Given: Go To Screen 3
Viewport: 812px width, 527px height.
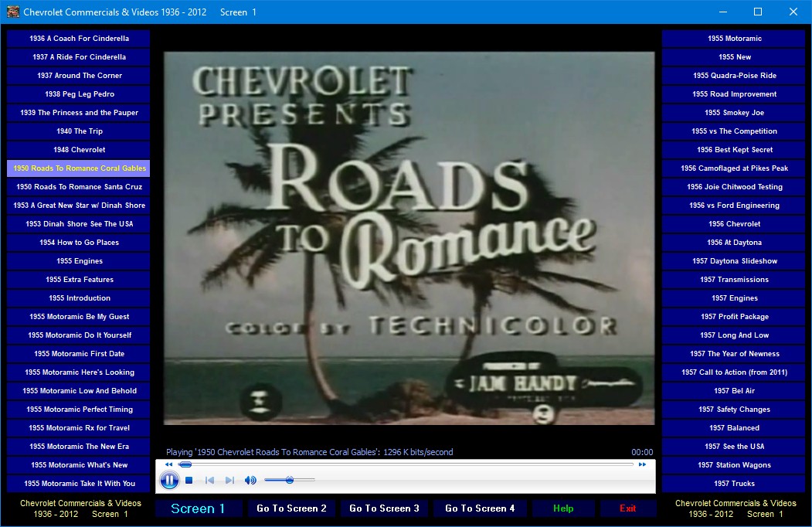Looking at the screenshot, I should 384,508.
